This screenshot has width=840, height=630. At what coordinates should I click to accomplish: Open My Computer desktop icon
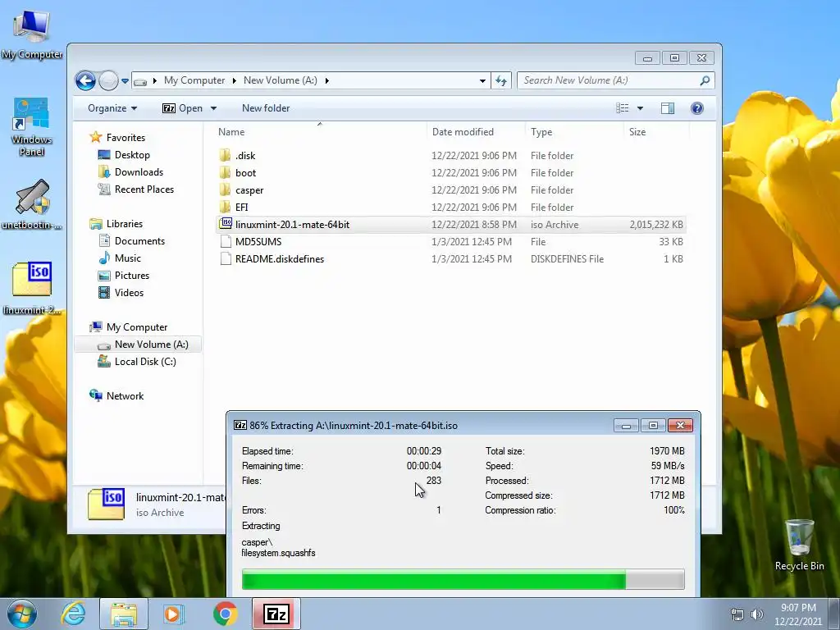pos(32,34)
